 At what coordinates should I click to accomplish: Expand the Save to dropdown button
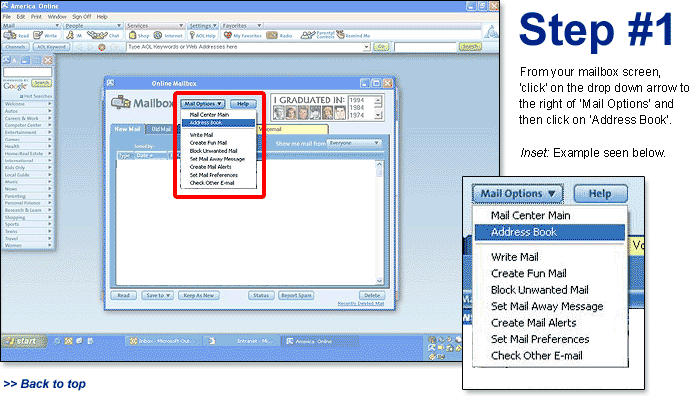point(155,296)
